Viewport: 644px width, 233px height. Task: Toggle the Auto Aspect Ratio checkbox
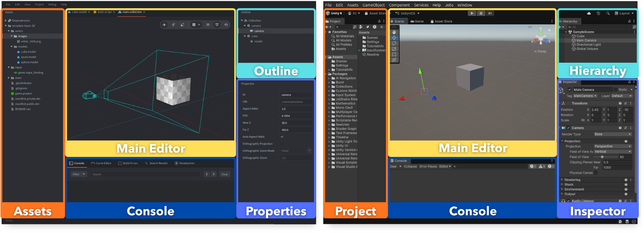click(282, 137)
